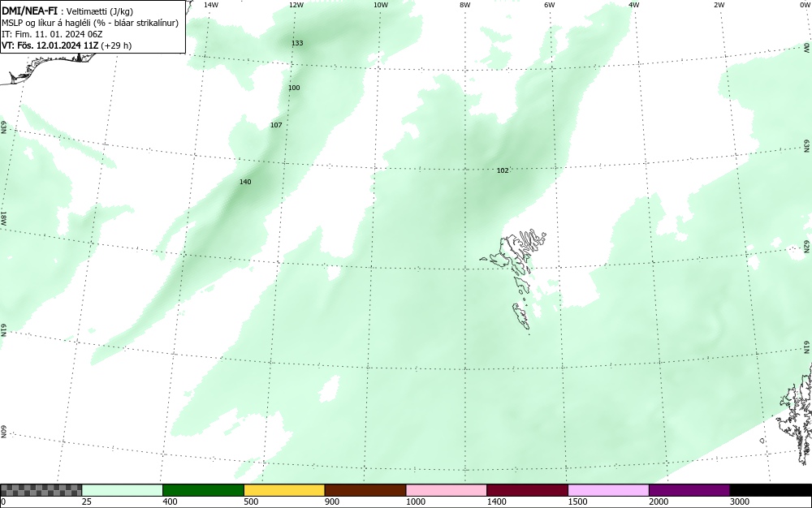Click the 60N latitude label on left

(3, 432)
